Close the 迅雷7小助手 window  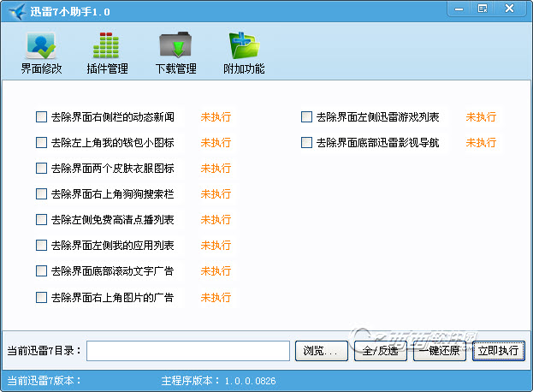pos(509,9)
